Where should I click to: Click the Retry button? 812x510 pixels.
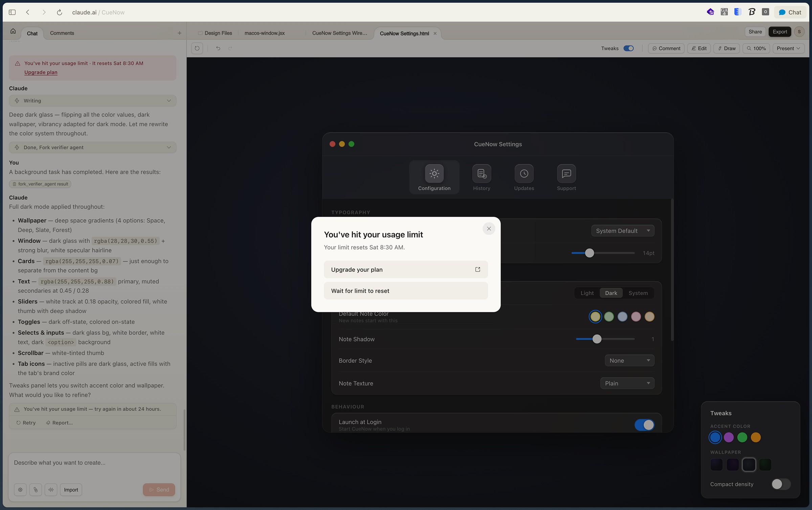click(26, 423)
